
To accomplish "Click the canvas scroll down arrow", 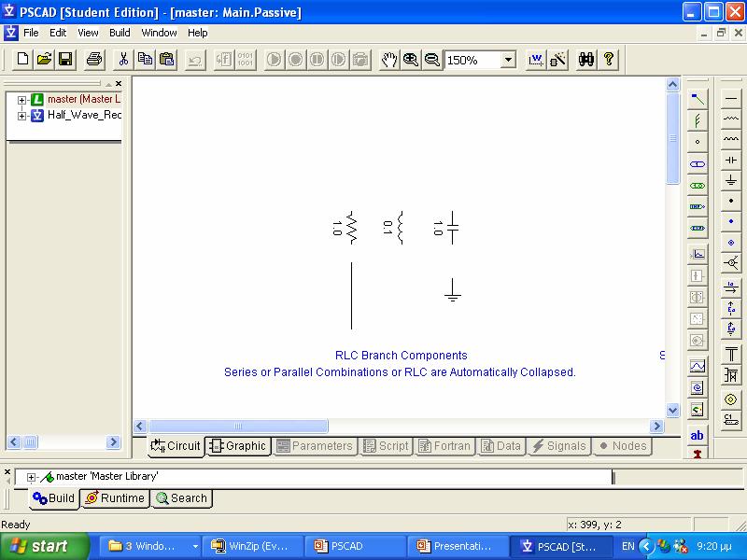I will 672,410.
